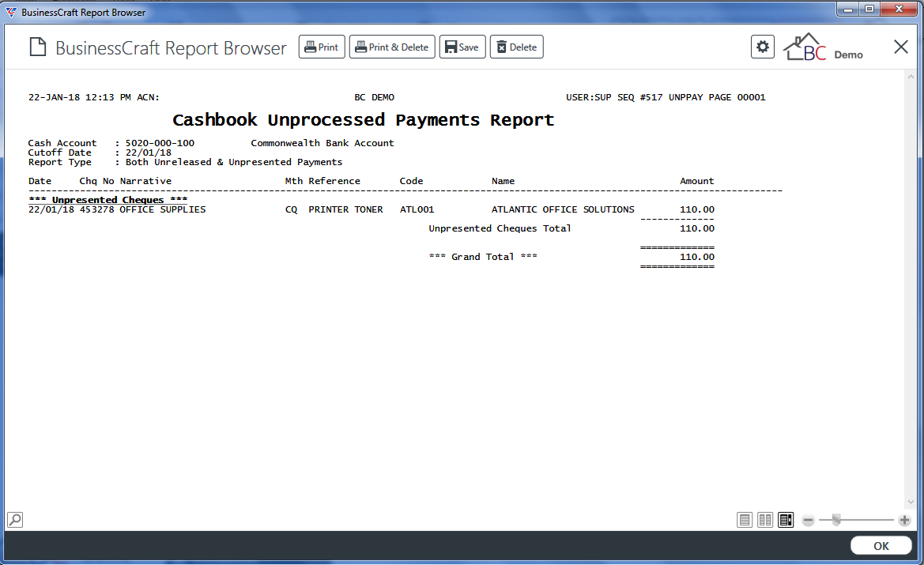Image resolution: width=924 pixels, height=565 pixels.
Task: Zoom in with the plus button
Action: pos(904,520)
